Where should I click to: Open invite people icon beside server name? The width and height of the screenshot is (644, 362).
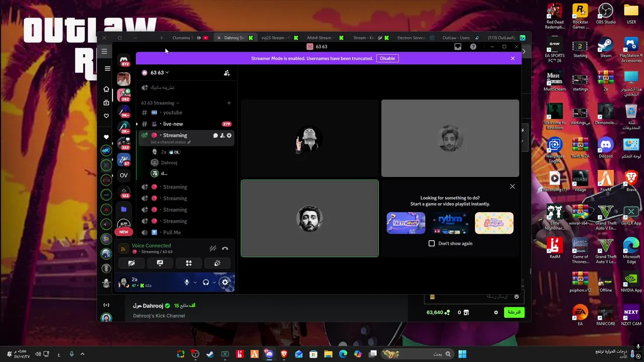(227, 73)
